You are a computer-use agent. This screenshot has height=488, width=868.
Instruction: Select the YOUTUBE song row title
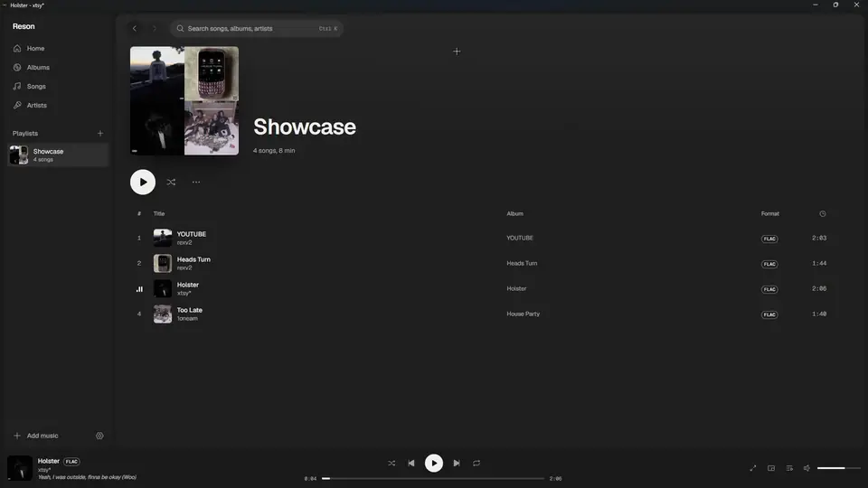point(192,234)
